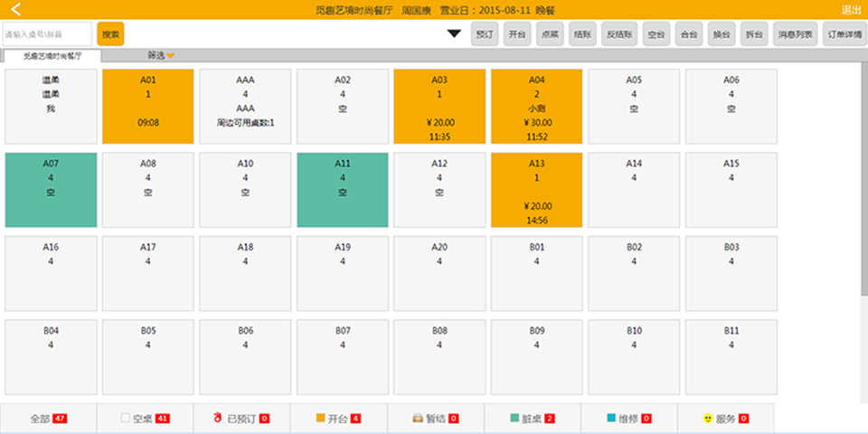Select table A08
Screen dimensions: 868x434
tap(147, 190)
